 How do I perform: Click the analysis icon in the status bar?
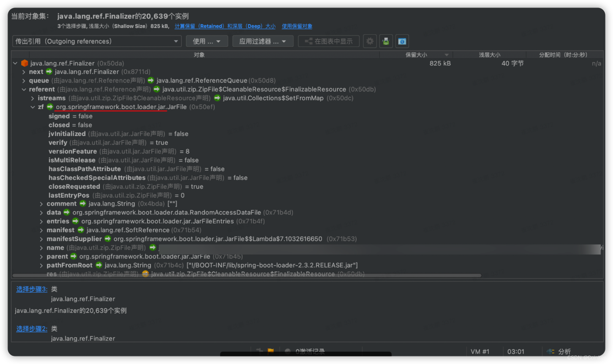click(x=550, y=351)
